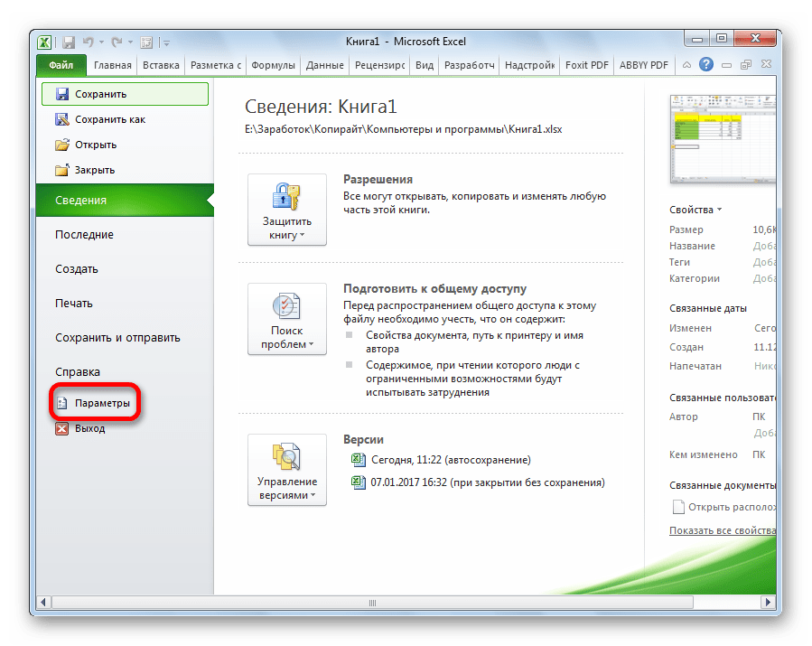Switch to the Вставка ribbon tab
This screenshot has width=812, height=646.
[x=161, y=65]
